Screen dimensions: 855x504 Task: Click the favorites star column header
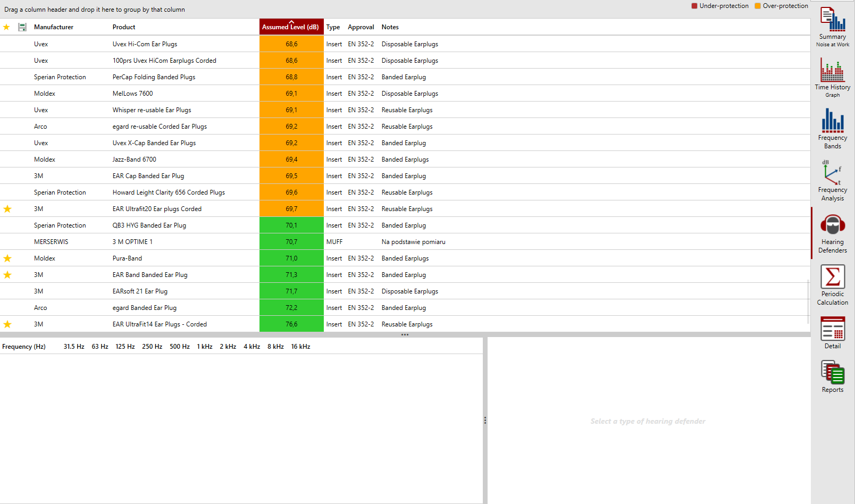(6, 27)
